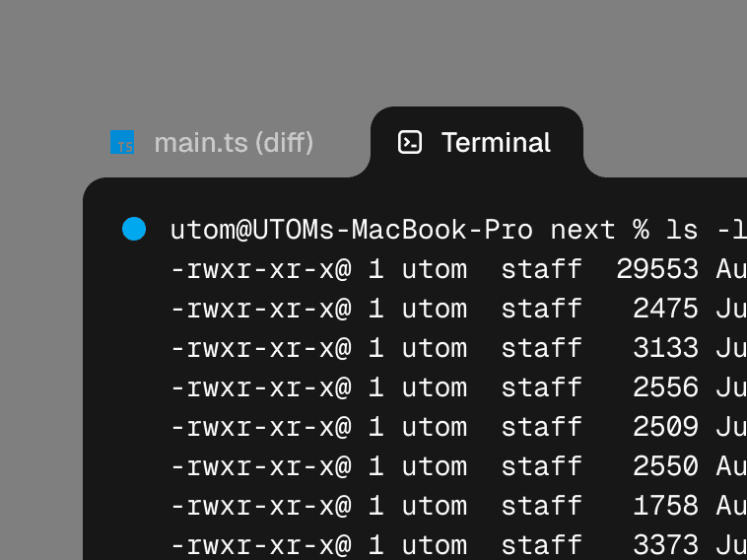Click the TypeScript file icon on main.ts tab

(x=122, y=143)
